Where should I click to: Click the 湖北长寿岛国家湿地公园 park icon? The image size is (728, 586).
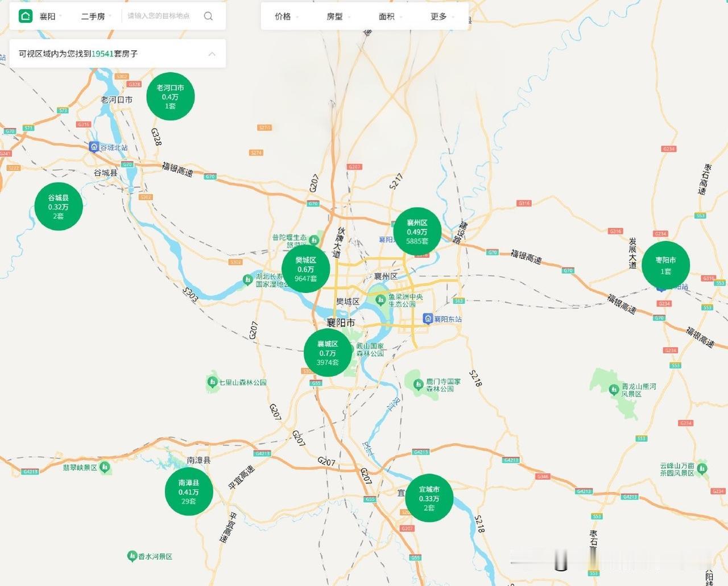click(247, 279)
